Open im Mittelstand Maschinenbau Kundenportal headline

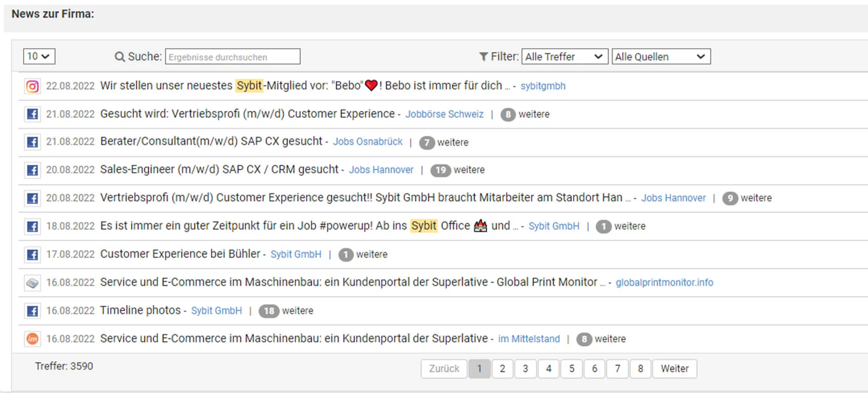(x=294, y=338)
